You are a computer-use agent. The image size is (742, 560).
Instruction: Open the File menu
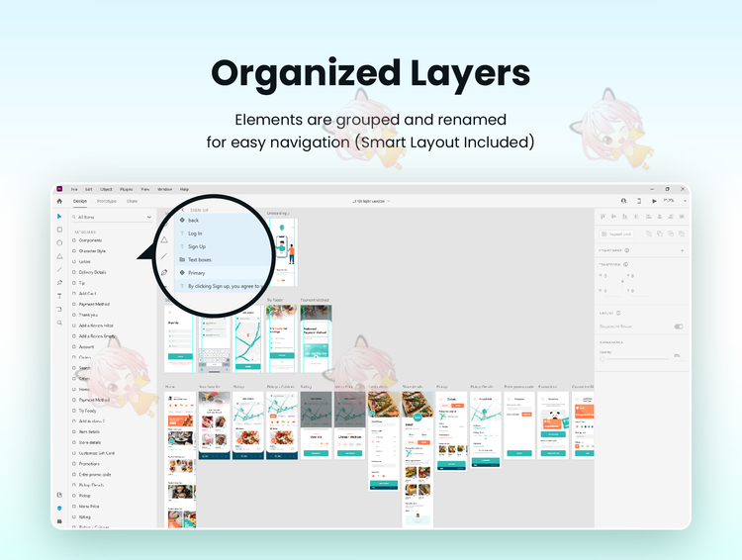coord(74,189)
